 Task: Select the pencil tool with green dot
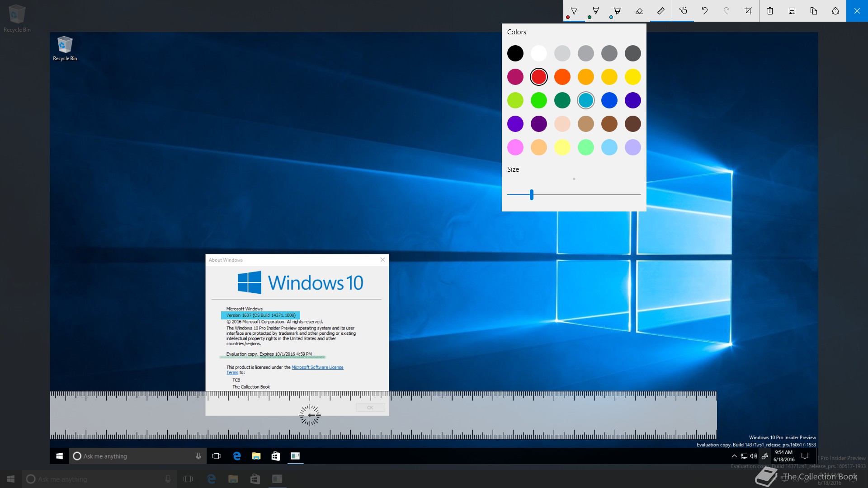(x=595, y=11)
